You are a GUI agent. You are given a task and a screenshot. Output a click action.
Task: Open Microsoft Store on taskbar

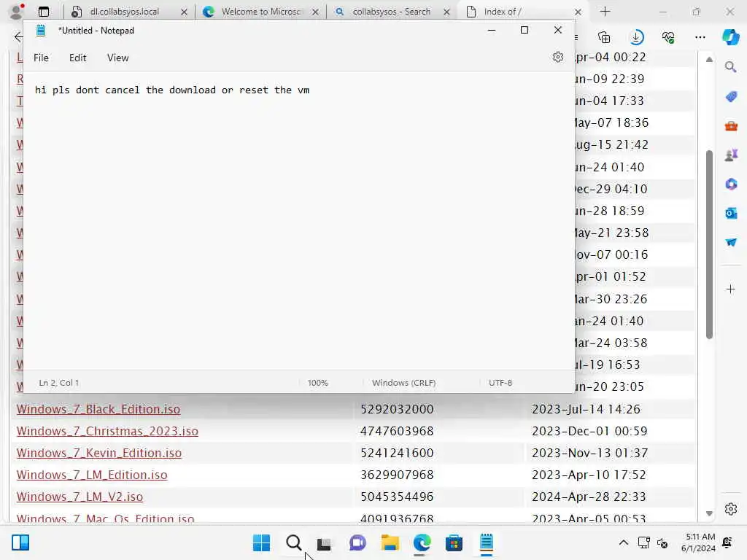coord(454,542)
